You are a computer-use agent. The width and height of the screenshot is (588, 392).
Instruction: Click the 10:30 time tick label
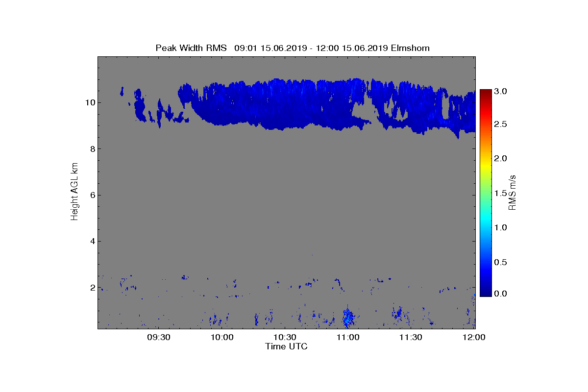(x=285, y=337)
